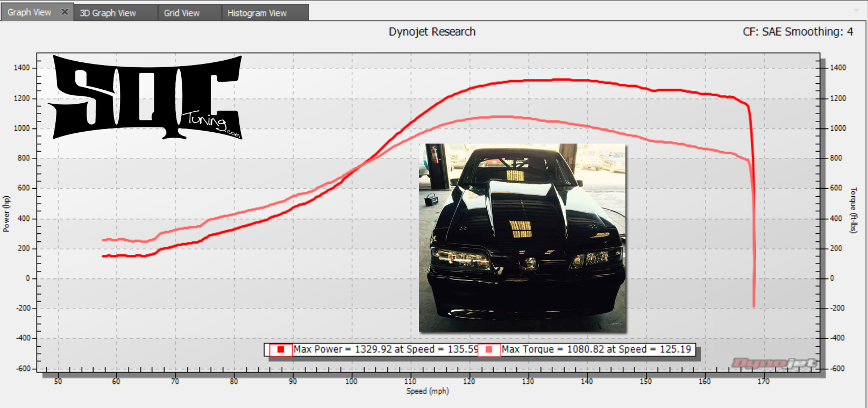Click the 1400 value on the power axis

click(22, 68)
